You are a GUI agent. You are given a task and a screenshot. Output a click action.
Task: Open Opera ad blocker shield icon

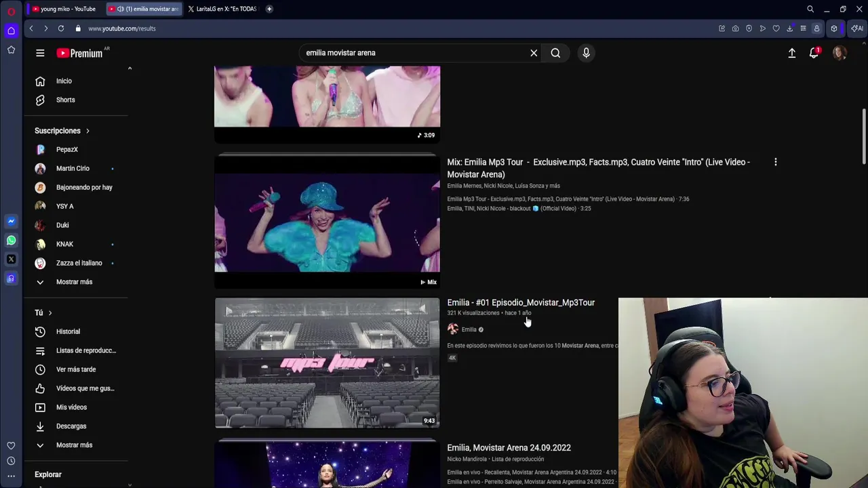pos(749,28)
